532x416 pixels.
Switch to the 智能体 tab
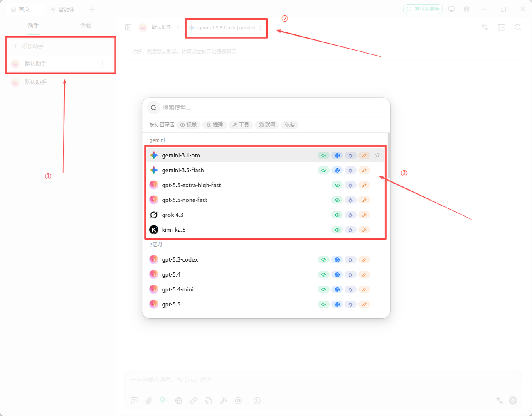63,9
